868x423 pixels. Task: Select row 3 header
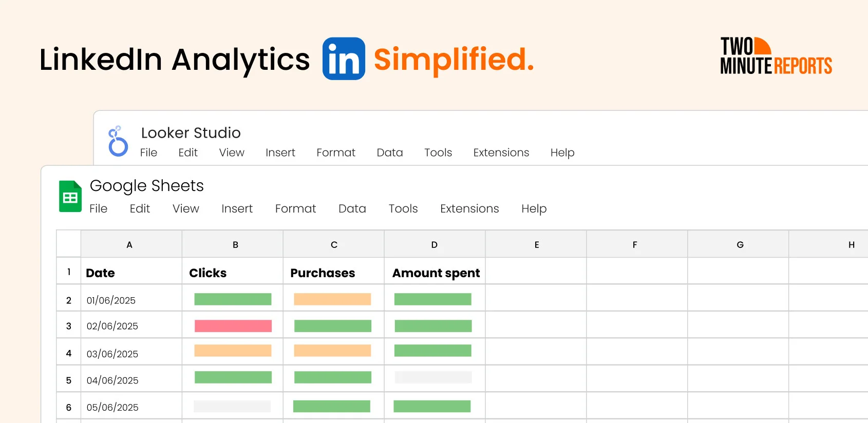tap(68, 324)
